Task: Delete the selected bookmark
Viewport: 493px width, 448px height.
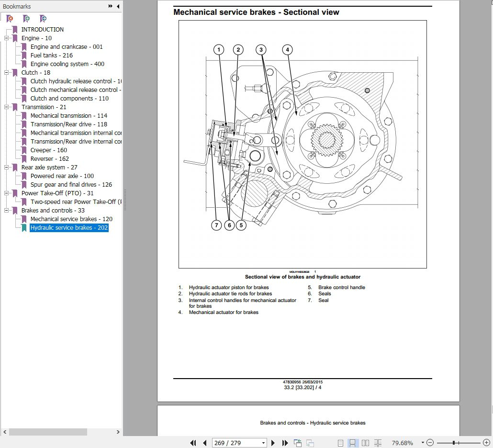Action: point(10,18)
